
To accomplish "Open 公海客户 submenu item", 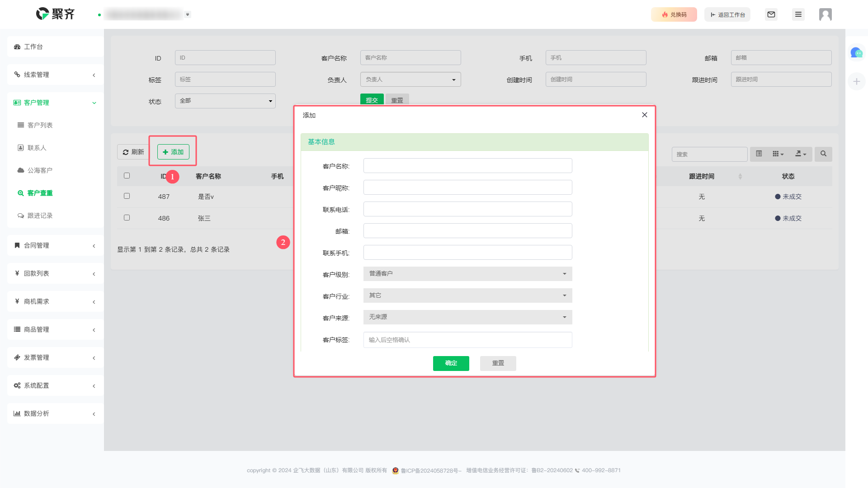I will (40, 170).
